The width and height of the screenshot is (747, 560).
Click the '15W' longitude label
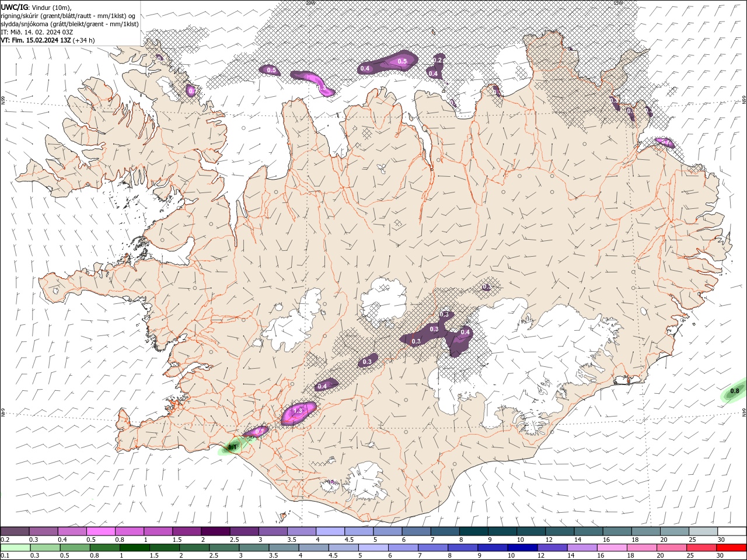[618, 3]
